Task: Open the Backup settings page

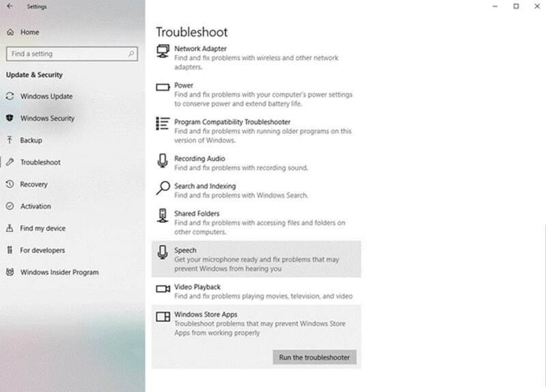Action: pos(31,140)
